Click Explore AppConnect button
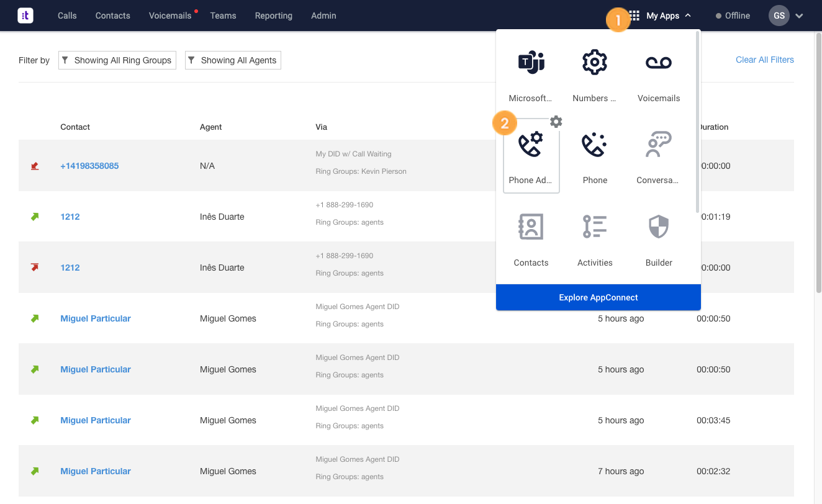Screen dimensions: 822x504 (598, 297)
